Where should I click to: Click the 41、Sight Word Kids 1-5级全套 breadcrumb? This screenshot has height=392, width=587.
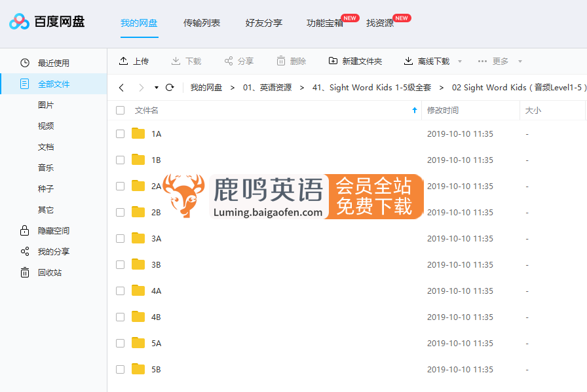[x=371, y=88]
